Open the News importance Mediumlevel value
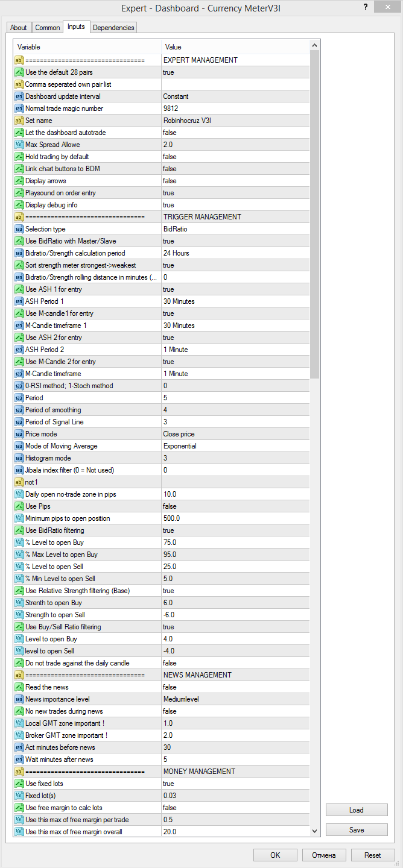The height and width of the screenshot is (868, 403). (235, 699)
